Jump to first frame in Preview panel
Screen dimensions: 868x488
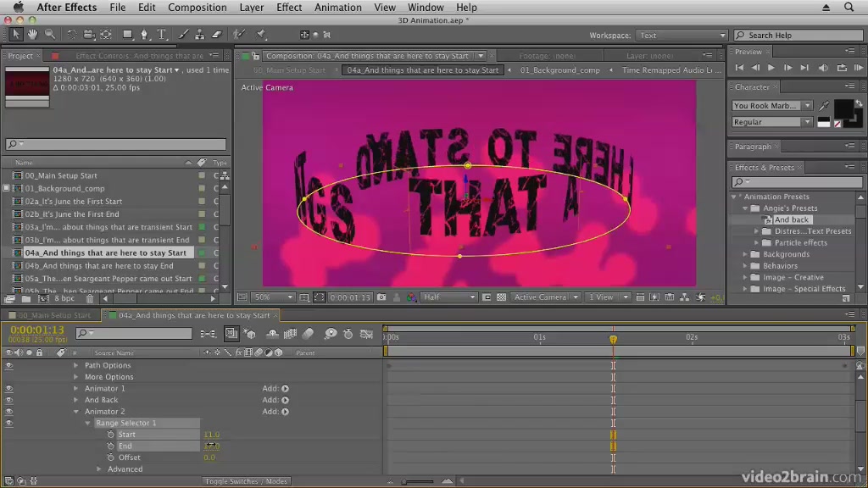pos(739,68)
